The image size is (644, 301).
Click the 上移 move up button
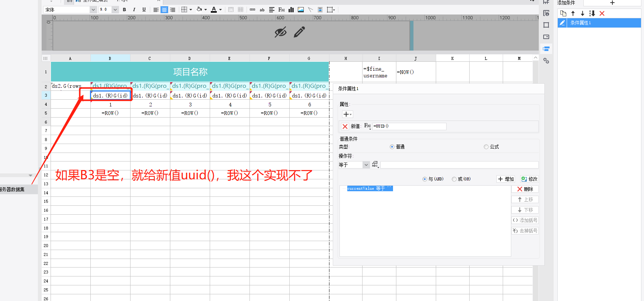click(x=525, y=199)
